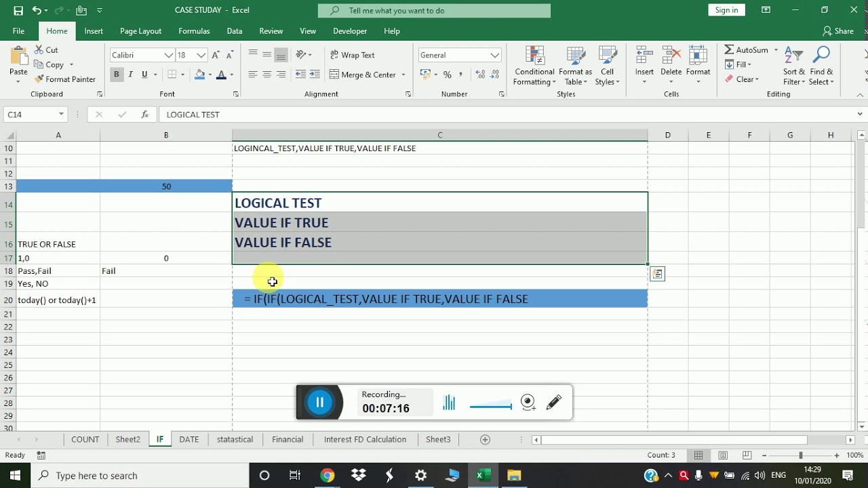Open Excel from the Windows taskbar
The image size is (868, 488).
click(x=483, y=476)
